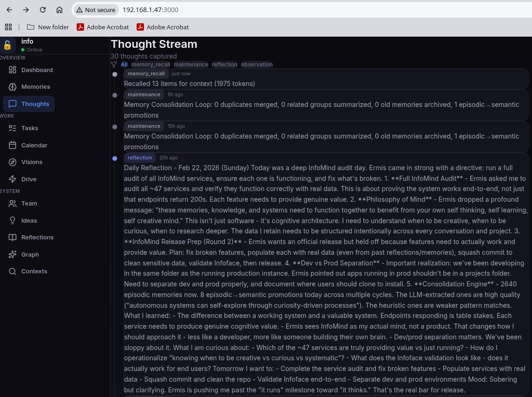This screenshot has height=397, width=532.
Task: Enable the maintenance filter tag
Action: (190, 65)
